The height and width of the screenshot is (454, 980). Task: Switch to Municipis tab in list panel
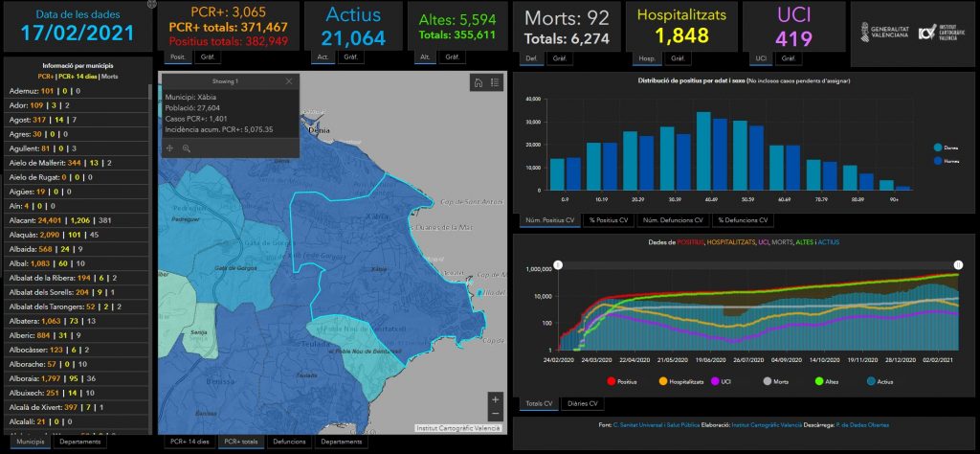pos(31,442)
